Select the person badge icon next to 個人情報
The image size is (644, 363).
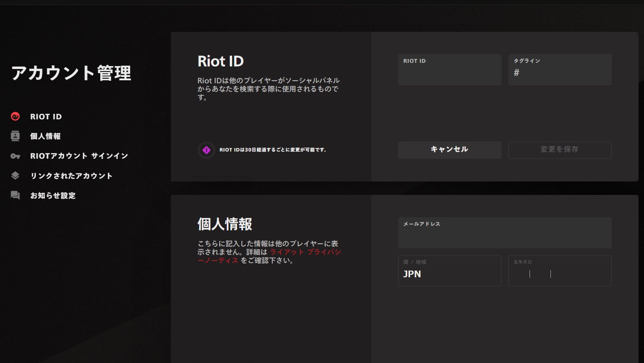(x=15, y=136)
